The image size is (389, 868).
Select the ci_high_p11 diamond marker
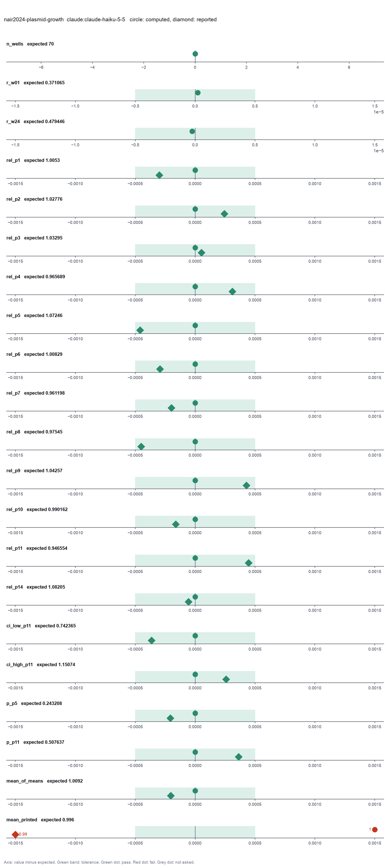coord(226,679)
